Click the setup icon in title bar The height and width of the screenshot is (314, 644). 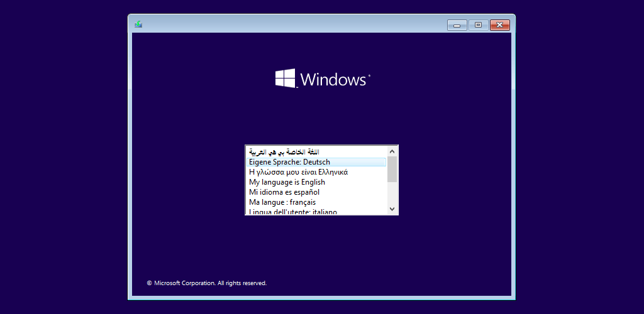138,24
